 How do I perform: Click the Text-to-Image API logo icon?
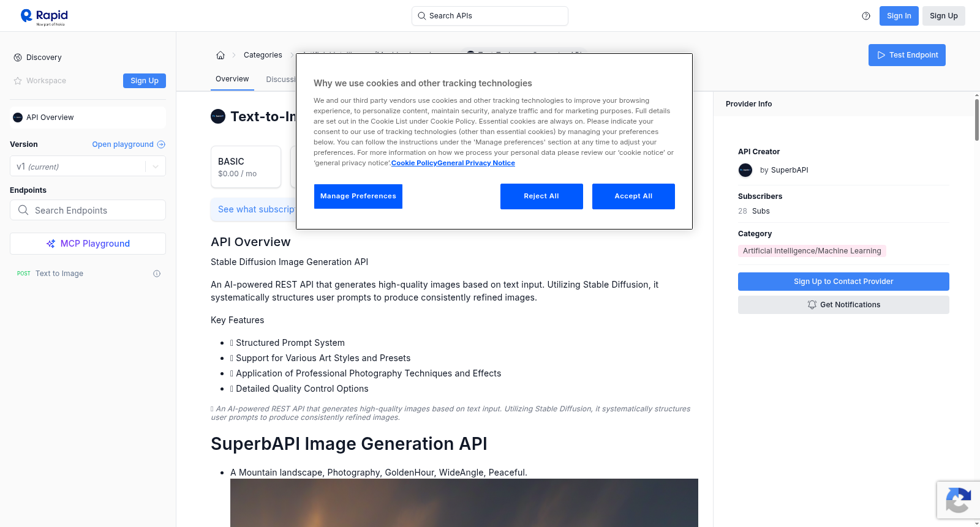pos(218,116)
